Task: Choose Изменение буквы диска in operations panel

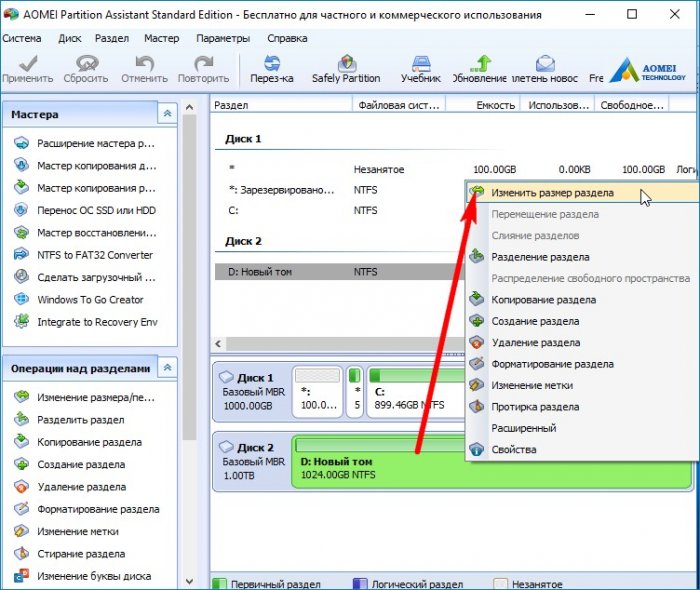Action: point(82,576)
